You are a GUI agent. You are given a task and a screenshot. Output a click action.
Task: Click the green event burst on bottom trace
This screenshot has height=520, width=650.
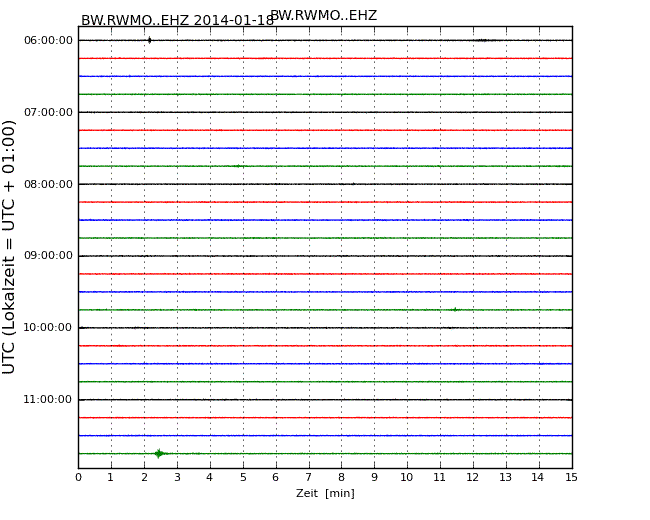tap(160, 453)
